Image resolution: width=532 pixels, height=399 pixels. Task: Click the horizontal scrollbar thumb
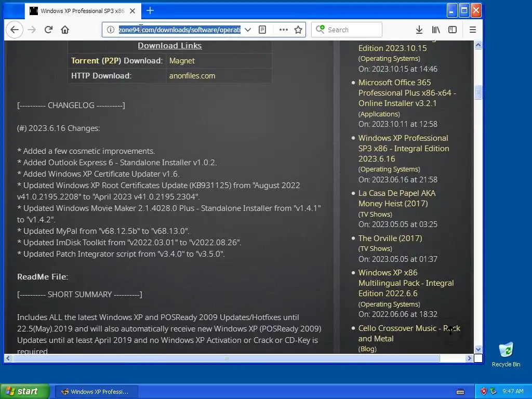coord(226,358)
